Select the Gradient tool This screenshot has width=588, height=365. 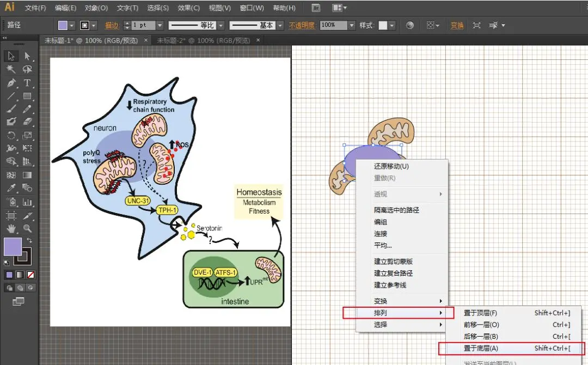coord(27,175)
